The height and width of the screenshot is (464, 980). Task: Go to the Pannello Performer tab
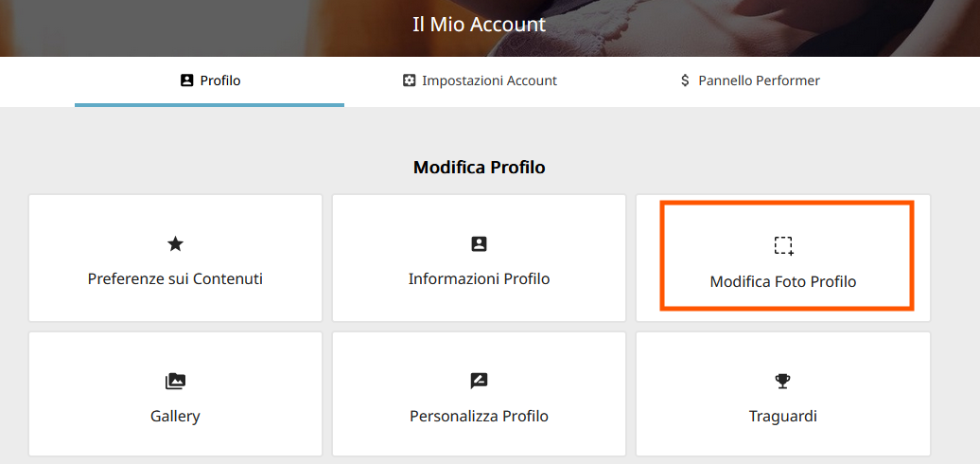click(x=749, y=81)
